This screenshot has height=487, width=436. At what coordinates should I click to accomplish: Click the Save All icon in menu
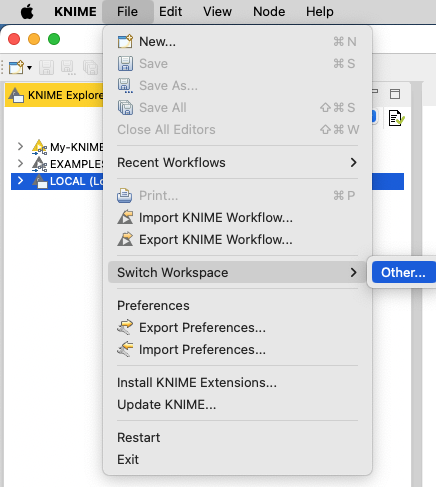click(x=125, y=108)
